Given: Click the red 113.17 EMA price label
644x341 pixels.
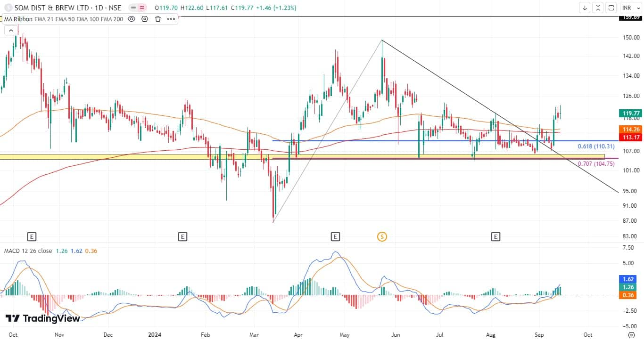Looking at the screenshot, I should (x=630, y=138).
